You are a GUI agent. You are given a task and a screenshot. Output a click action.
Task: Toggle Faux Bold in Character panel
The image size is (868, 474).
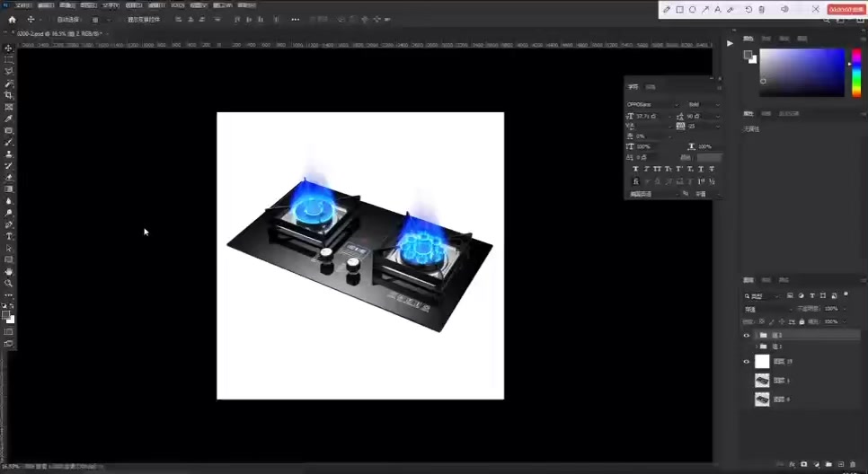[x=635, y=169]
